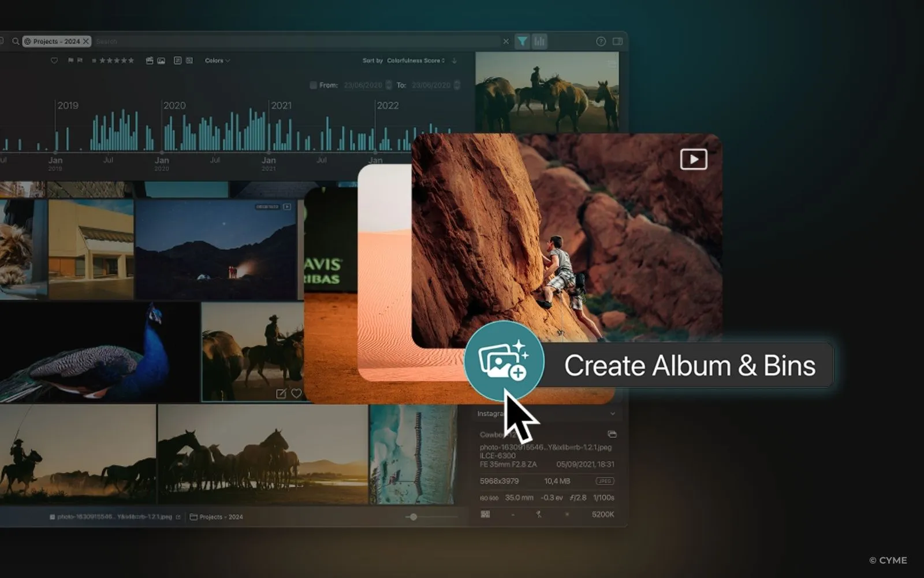Click the metering pattern grid icon
This screenshot has height=578, width=924.
(485, 514)
